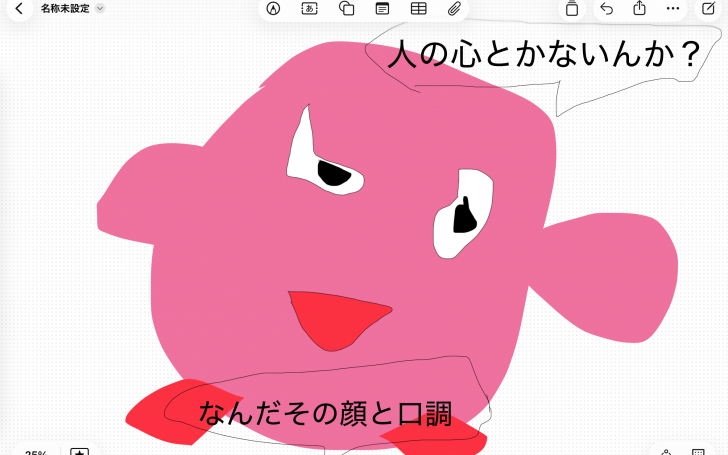Attach a file with the paperclip icon

click(x=455, y=8)
